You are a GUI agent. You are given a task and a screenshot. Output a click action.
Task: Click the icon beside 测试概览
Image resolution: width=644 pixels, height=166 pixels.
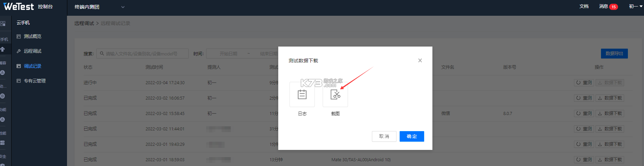pyautogui.click(x=19, y=36)
